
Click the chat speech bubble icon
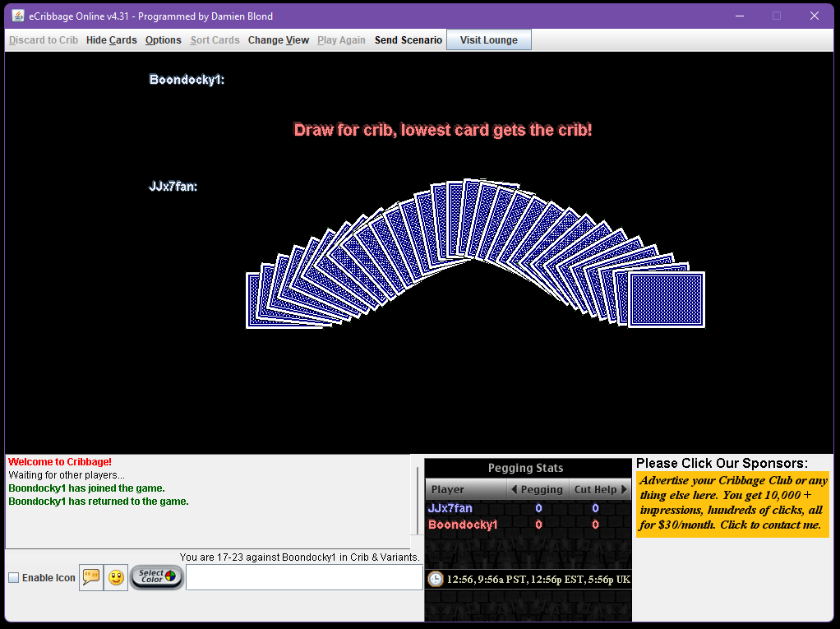tap(91, 577)
